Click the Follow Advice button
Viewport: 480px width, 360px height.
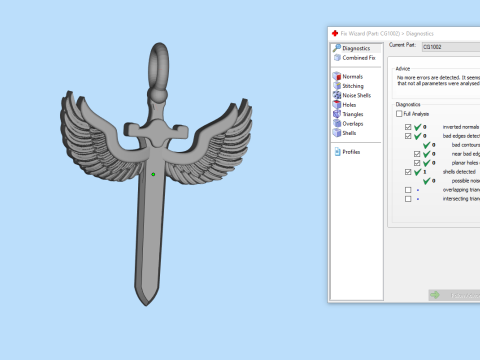pos(454,295)
